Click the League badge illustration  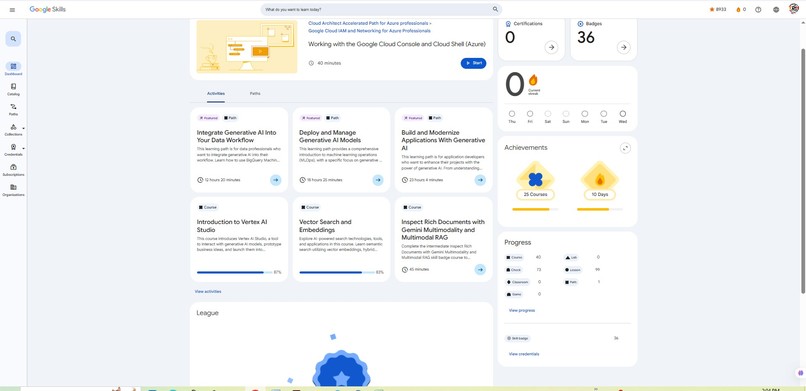point(341,368)
